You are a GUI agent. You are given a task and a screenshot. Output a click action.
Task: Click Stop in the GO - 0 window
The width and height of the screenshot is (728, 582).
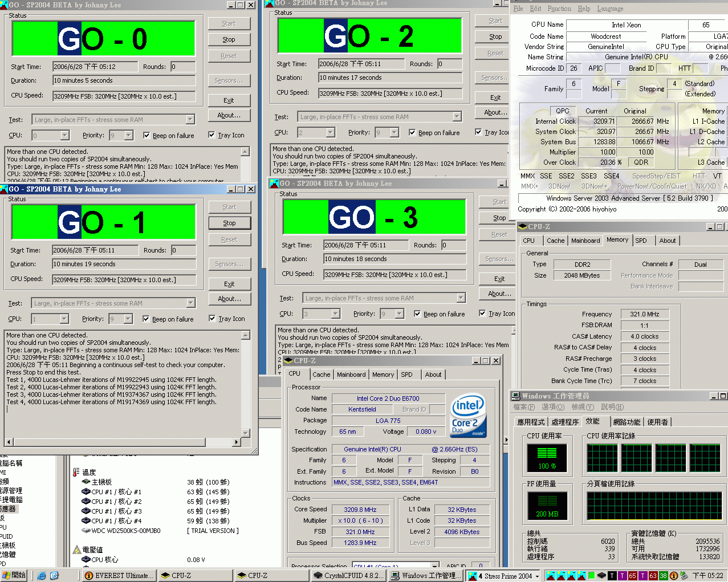pyautogui.click(x=229, y=39)
